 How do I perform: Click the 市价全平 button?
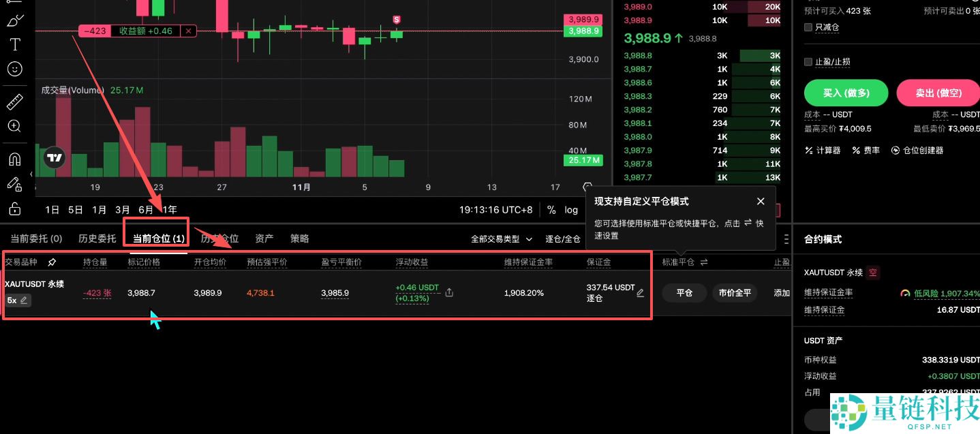pyautogui.click(x=734, y=293)
